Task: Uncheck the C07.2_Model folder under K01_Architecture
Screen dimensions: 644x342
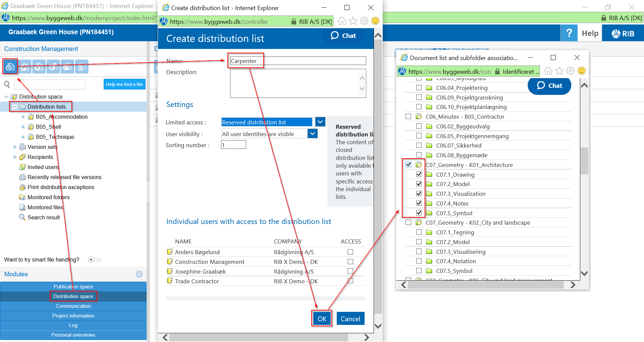Action: 419,184
